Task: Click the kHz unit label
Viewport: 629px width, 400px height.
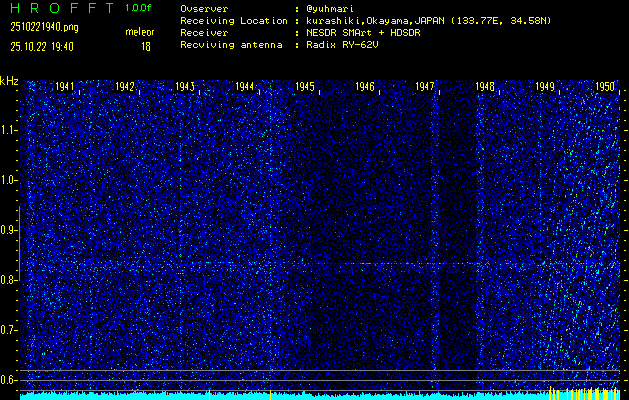Action: pyautogui.click(x=10, y=80)
